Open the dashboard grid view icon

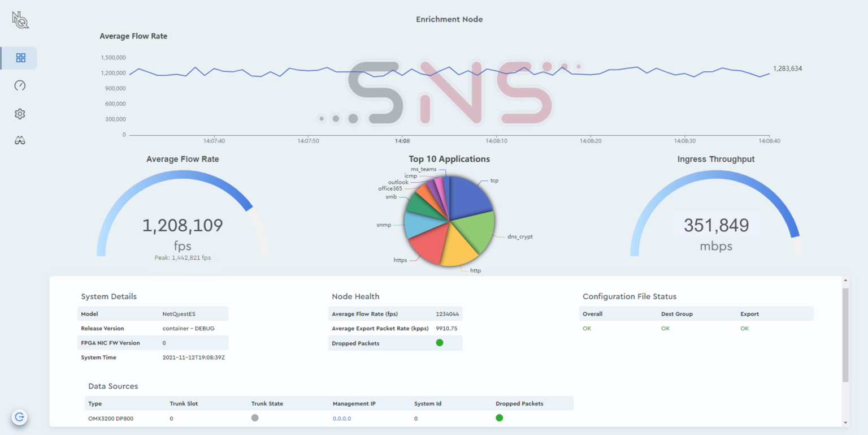point(20,58)
